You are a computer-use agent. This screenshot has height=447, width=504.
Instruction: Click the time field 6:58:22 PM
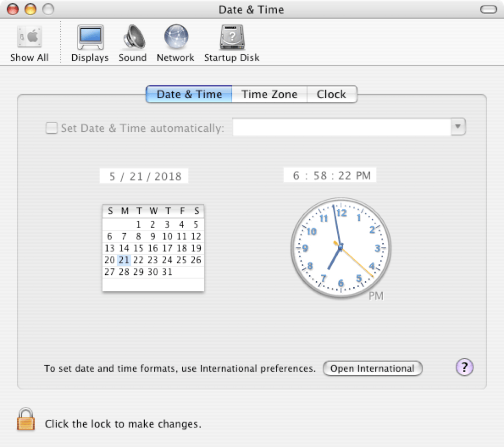330,175
